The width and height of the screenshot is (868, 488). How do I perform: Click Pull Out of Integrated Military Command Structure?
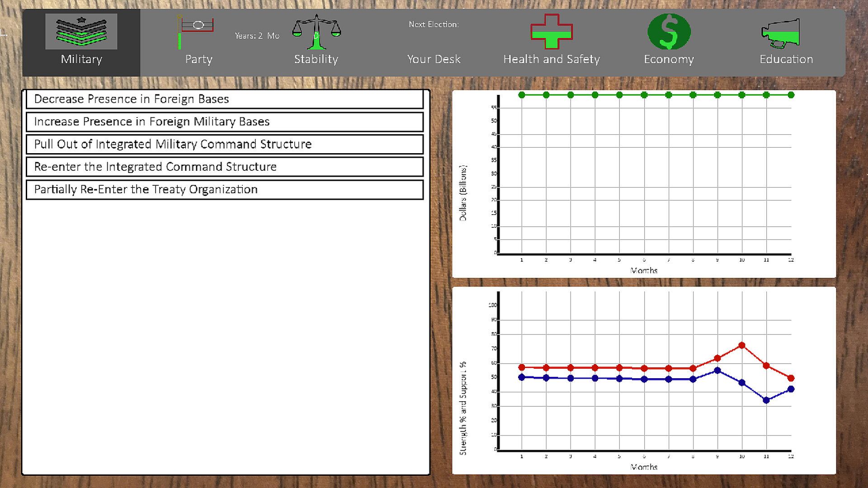(x=225, y=144)
